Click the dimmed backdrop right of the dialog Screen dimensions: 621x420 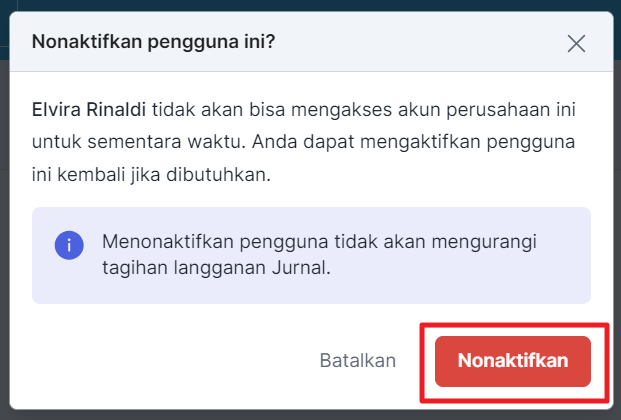[617, 238]
